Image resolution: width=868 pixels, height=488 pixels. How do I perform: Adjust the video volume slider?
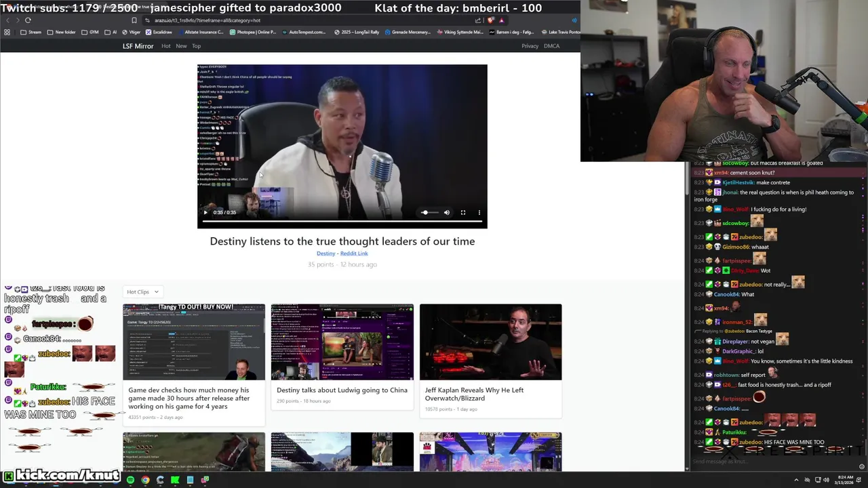click(429, 212)
